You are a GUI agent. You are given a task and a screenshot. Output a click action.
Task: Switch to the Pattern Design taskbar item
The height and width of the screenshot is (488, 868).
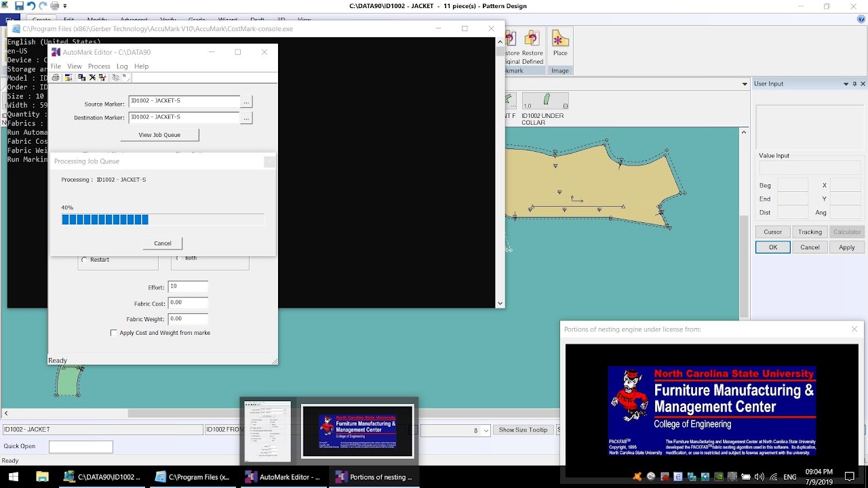[x=102, y=477]
